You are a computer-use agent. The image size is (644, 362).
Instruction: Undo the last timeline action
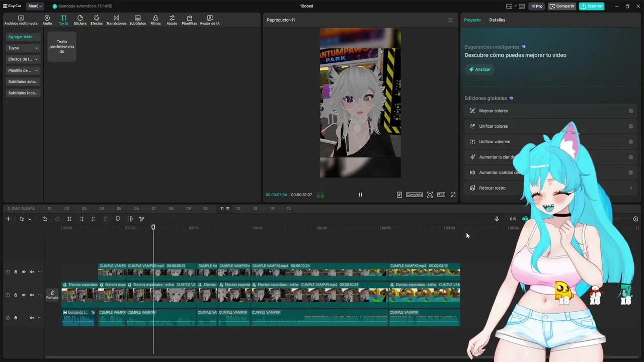coord(45,219)
